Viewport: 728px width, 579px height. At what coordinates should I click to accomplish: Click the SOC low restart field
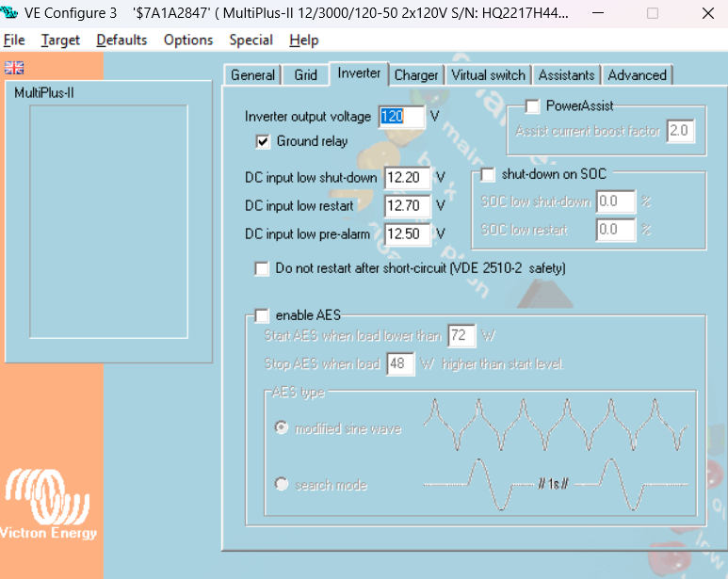[x=616, y=230]
